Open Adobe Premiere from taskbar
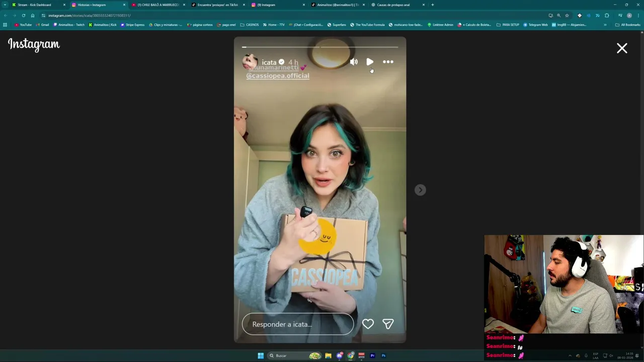The height and width of the screenshot is (362, 644). [x=373, y=355]
